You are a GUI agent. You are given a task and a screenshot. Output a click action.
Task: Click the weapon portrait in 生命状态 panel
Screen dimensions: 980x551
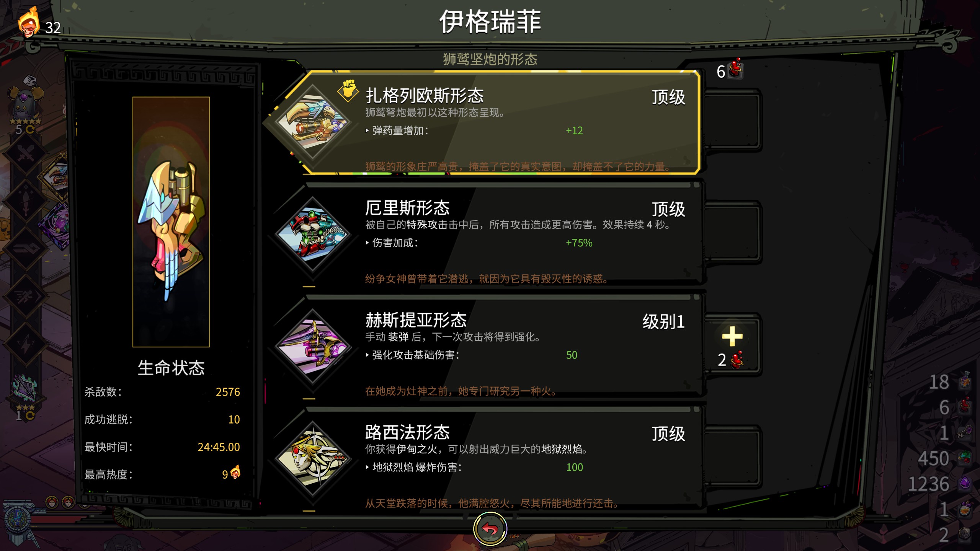[171, 222]
